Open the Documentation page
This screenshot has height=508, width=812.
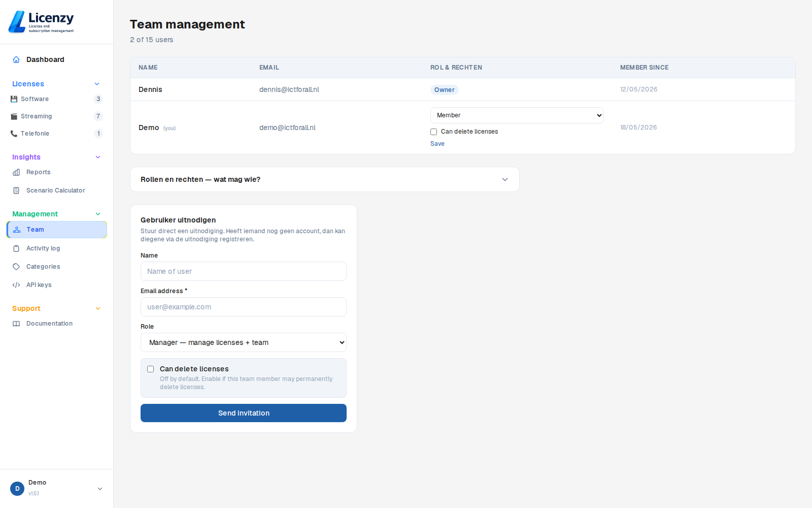pyautogui.click(x=56, y=324)
